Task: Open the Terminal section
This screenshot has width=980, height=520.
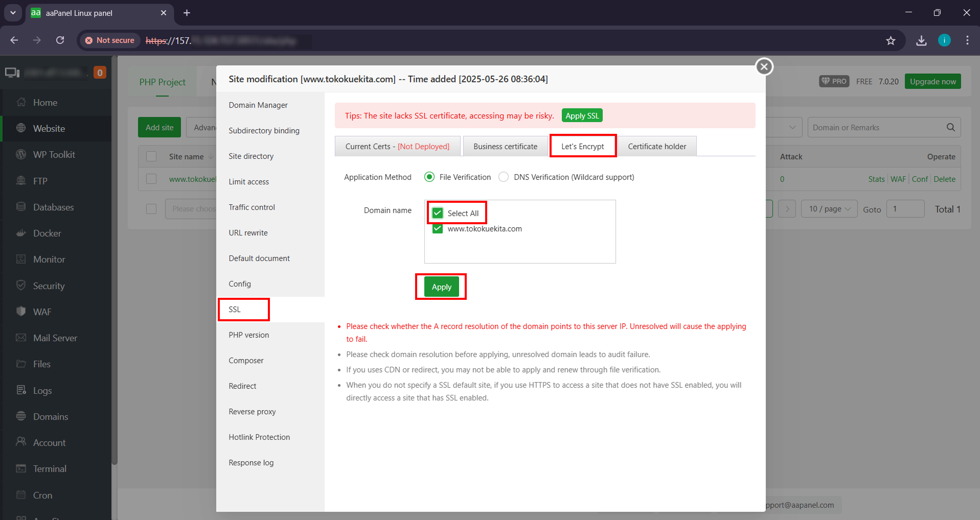Action: pos(50,468)
